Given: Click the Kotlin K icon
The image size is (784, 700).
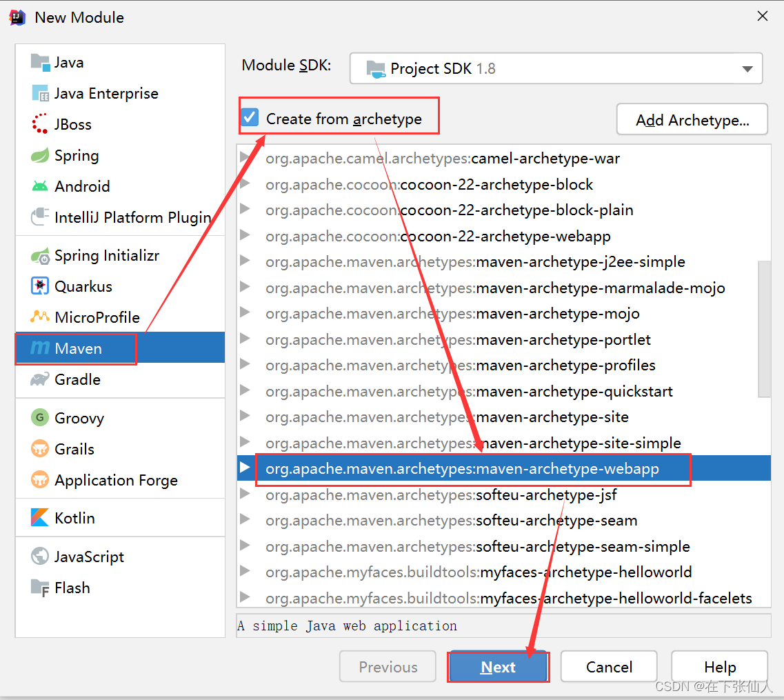Looking at the screenshot, I should pyautogui.click(x=40, y=517).
